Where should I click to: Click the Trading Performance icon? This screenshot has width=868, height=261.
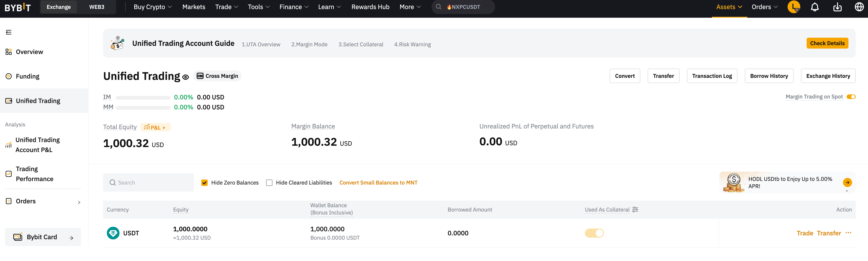pyautogui.click(x=9, y=174)
